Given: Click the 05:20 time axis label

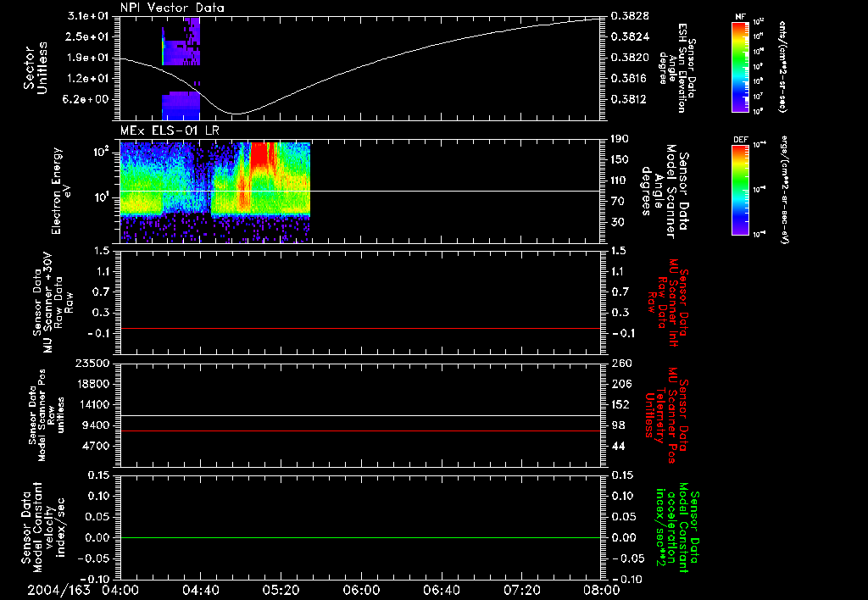Looking at the screenshot, I should (x=281, y=590).
